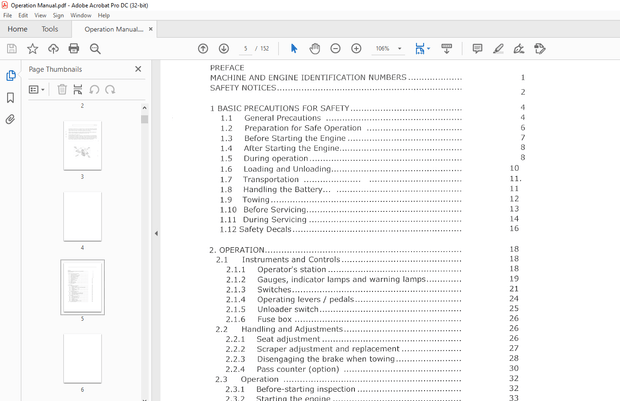
Task: Open the Edit menu
Action: pyautogui.click(x=23, y=15)
